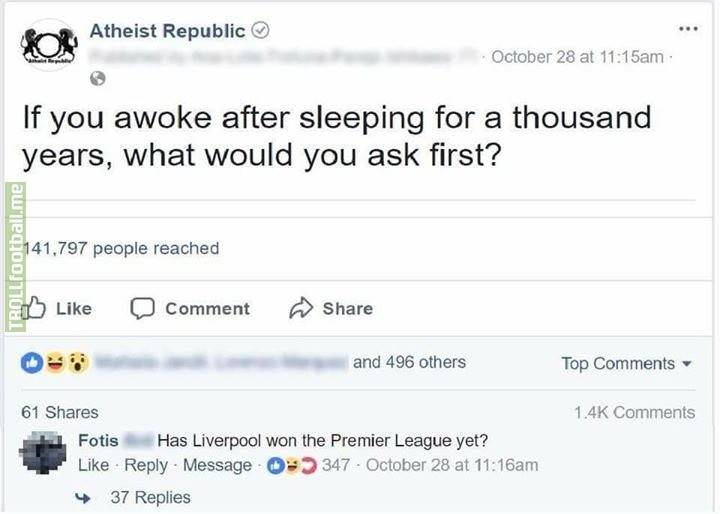Viewport: 720px width, 514px height.
Task: Click Message under the Fotis comment
Action: [217, 465]
